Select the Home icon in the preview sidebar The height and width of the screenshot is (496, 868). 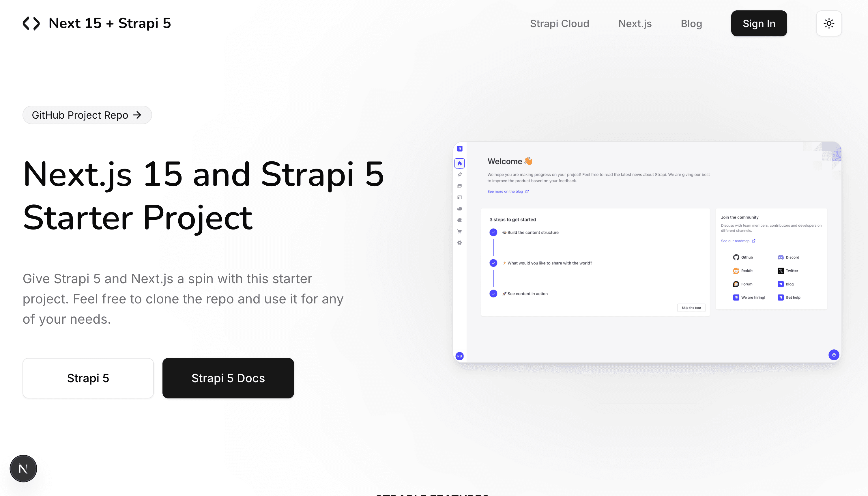click(459, 163)
